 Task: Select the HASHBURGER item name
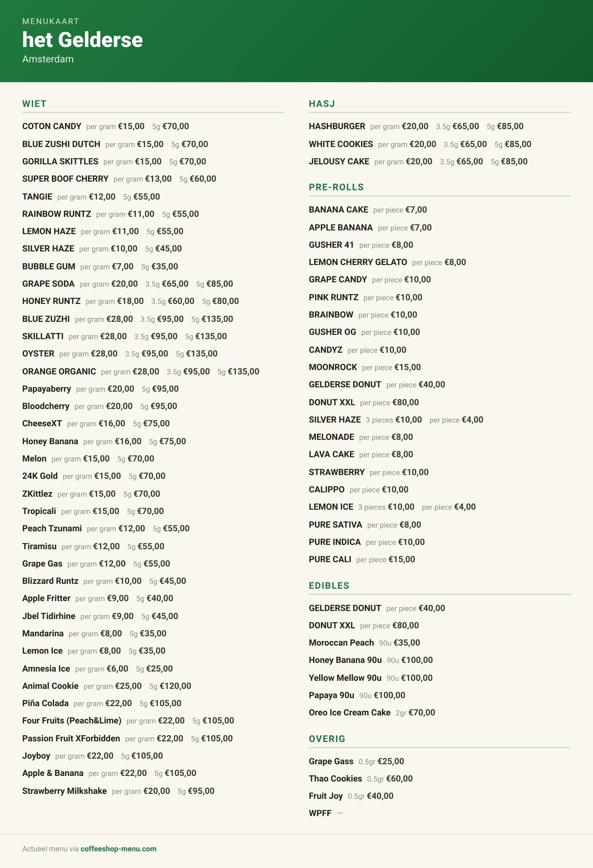point(337,126)
